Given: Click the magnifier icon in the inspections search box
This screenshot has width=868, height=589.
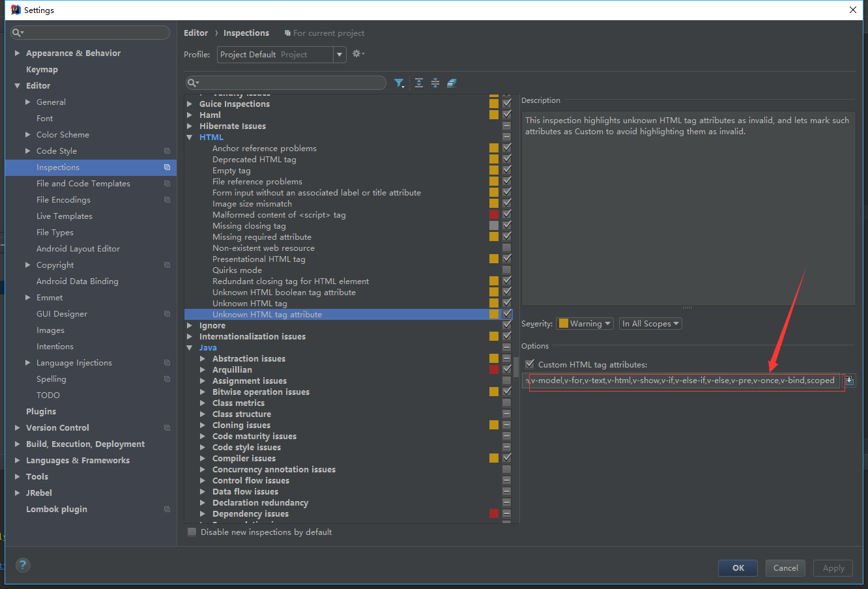Looking at the screenshot, I should point(192,83).
